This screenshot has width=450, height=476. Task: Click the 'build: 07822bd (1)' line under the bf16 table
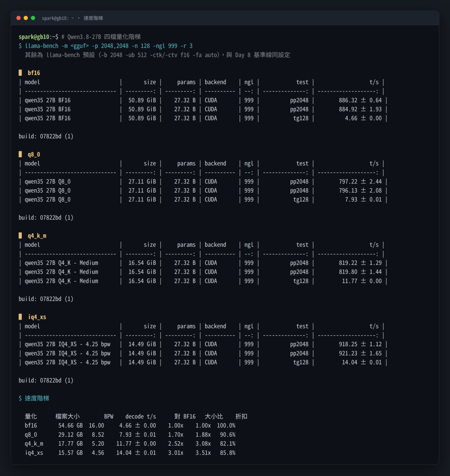[x=46, y=136]
